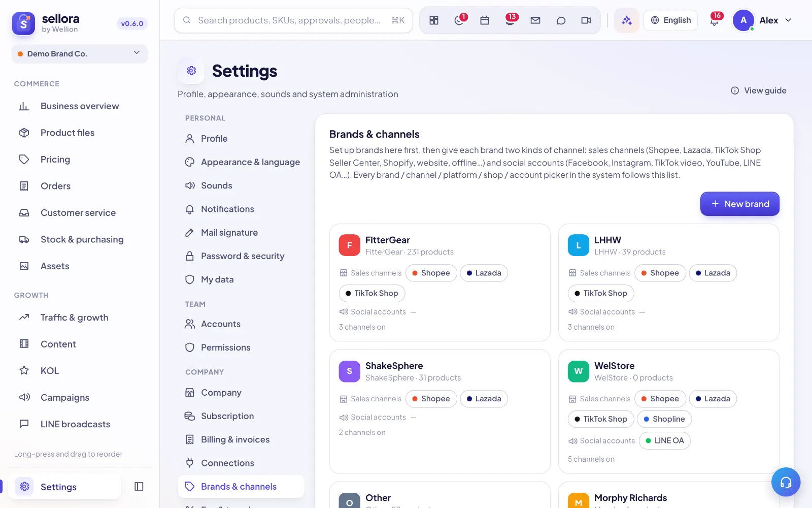
Task: Click ShakeSphere's Shopee channel chip
Action: pos(431,399)
